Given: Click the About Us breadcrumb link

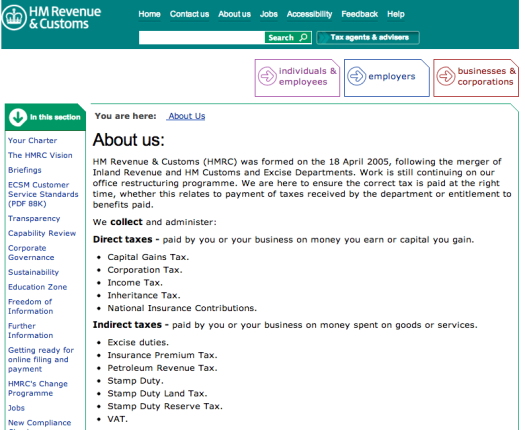Looking at the screenshot, I should pyautogui.click(x=186, y=116).
